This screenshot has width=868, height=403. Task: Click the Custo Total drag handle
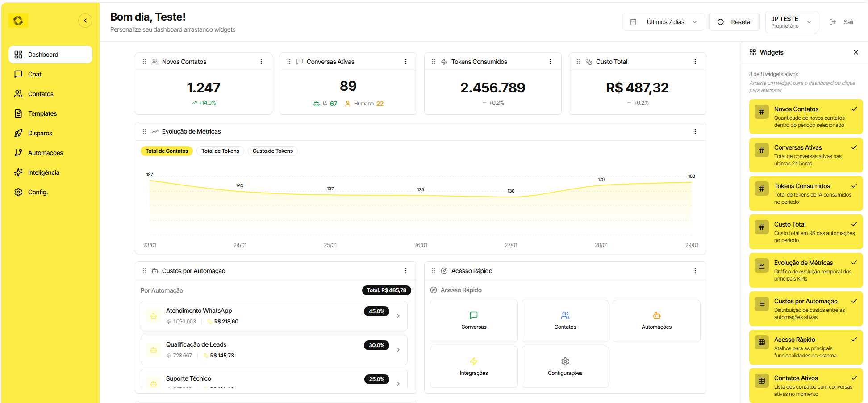[x=578, y=62]
